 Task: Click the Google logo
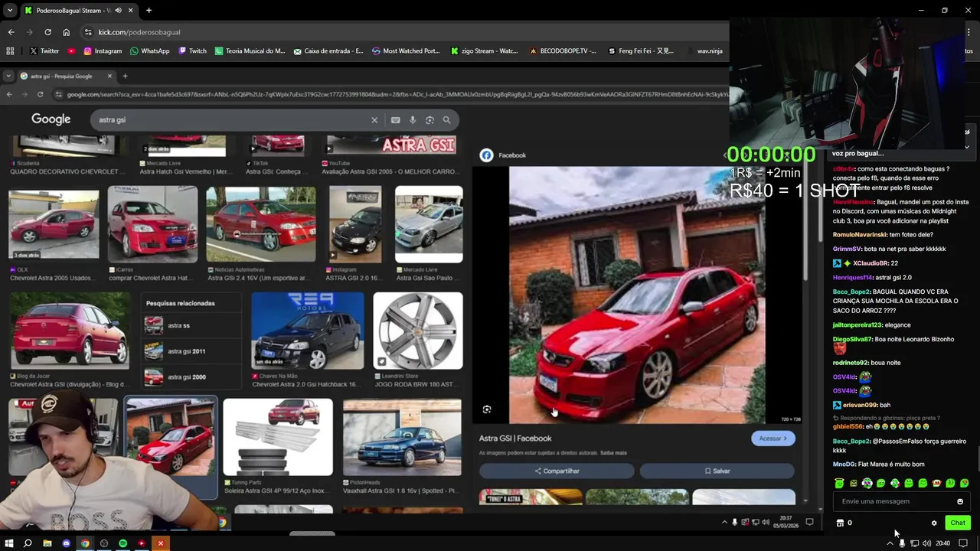point(51,119)
